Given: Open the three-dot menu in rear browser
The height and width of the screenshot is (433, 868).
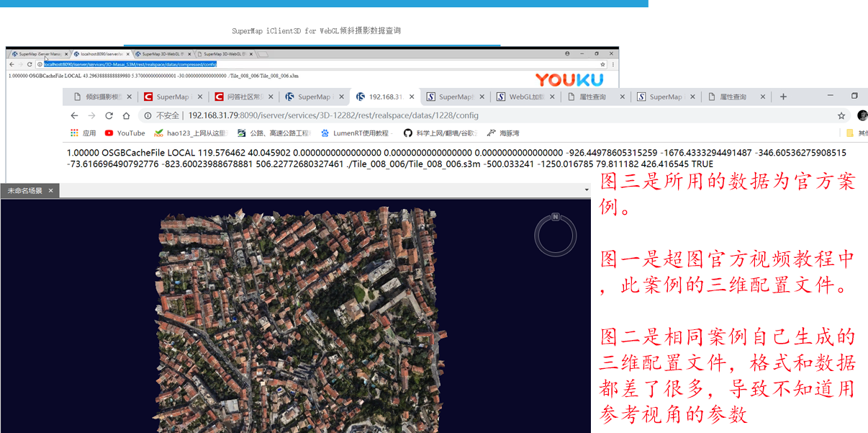Looking at the screenshot, I should [x=612, y=64].
